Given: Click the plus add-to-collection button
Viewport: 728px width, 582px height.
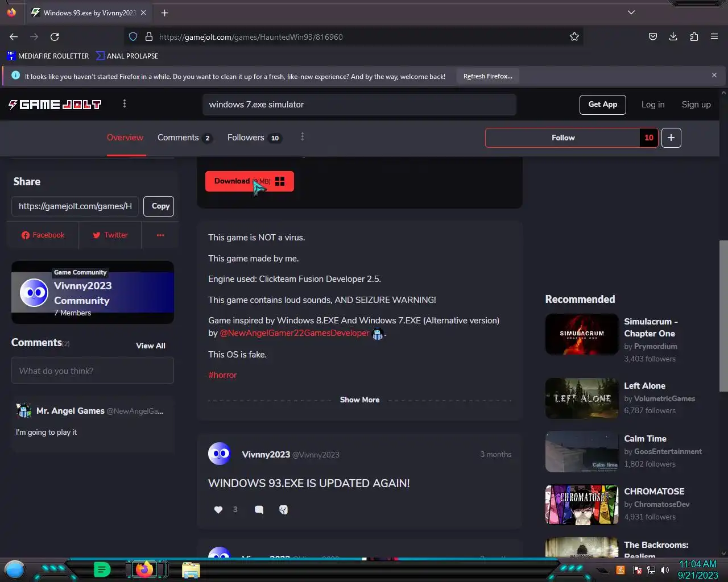Looking at the screenshot, I should pos(671,138).
